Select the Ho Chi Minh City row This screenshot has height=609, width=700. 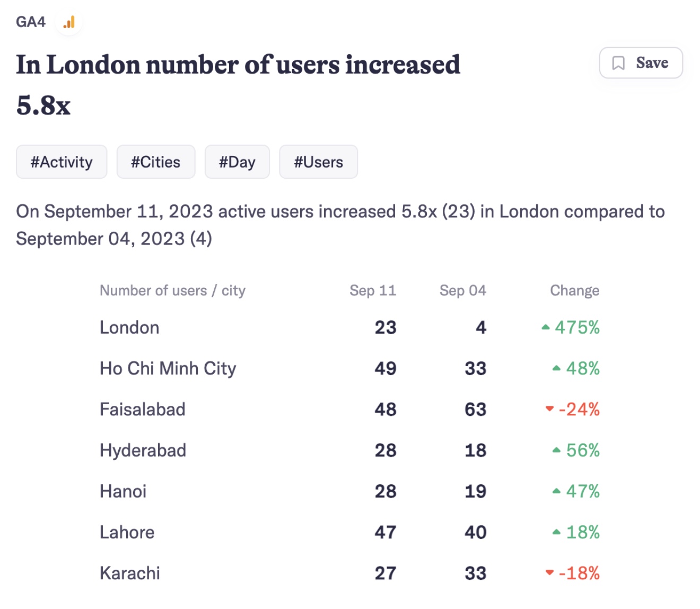[x=168, y=368]
